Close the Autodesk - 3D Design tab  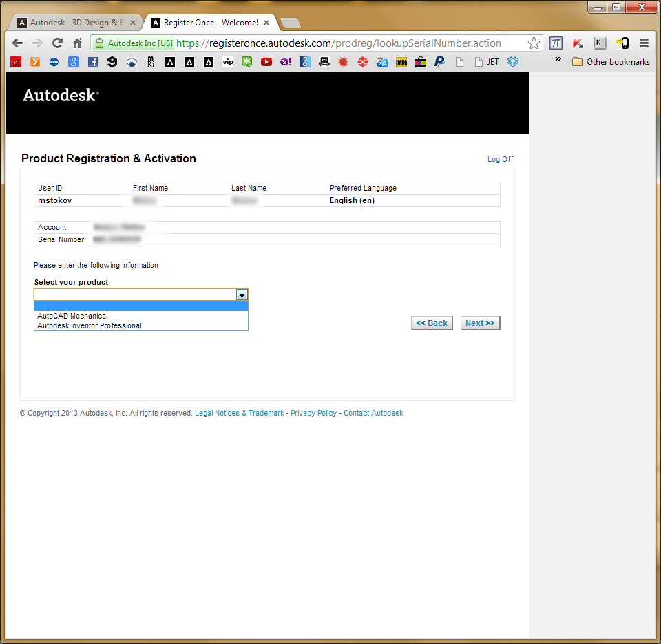click(x=133, y=23)
